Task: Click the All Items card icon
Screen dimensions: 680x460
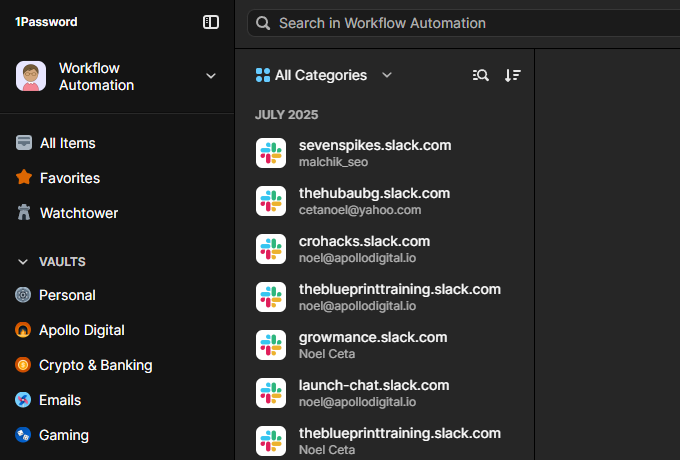Action: click(x=24, y=143)
